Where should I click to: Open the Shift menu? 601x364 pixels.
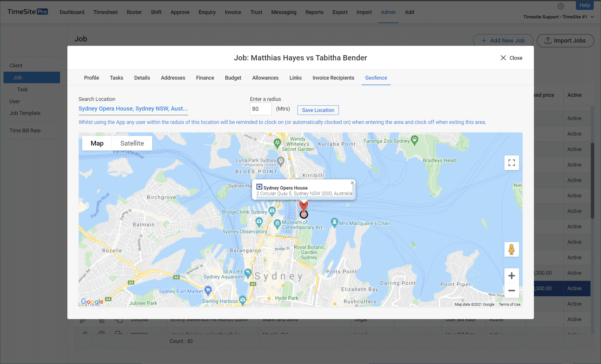coord(156,12)
